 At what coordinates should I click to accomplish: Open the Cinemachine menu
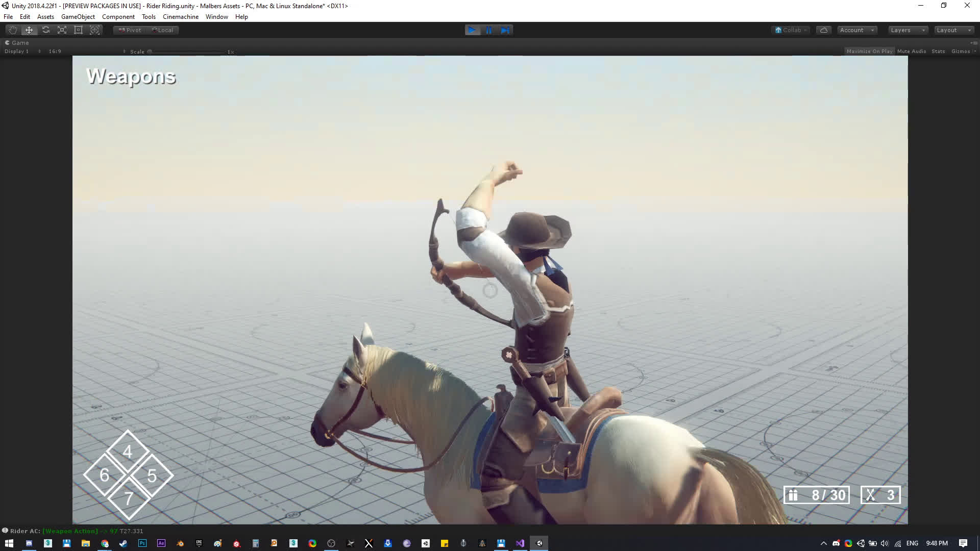(x=181, y=17)
